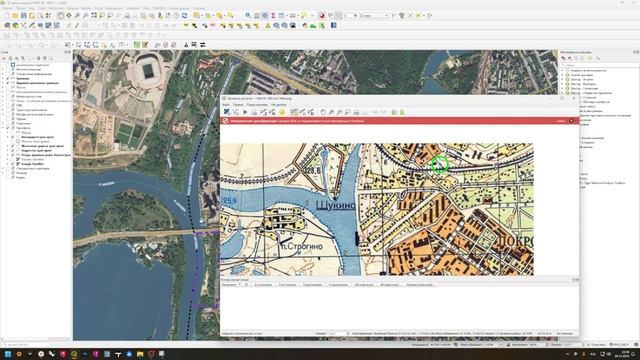
Task: Expand Вектор - Анализ in the Processing toolbox
Action: (562, 79)
